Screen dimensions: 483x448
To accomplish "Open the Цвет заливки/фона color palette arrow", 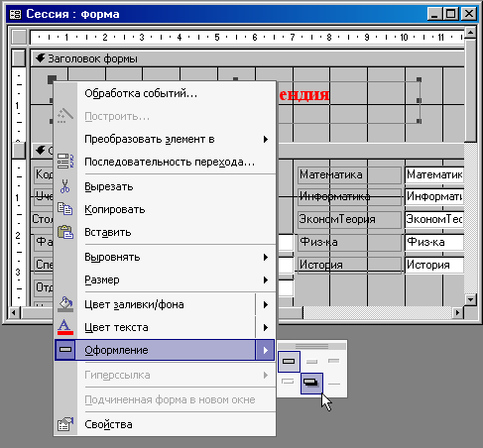I will click(x=266, y=304).
